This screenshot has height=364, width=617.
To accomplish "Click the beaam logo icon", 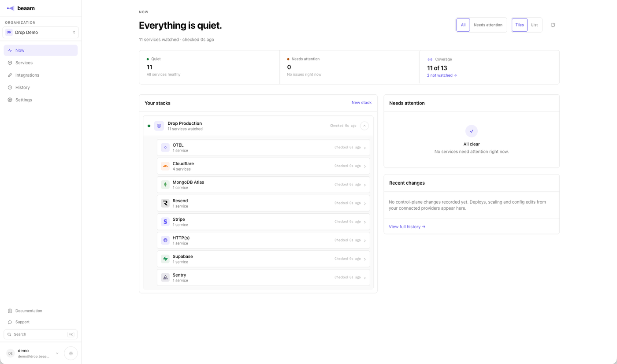I will coord(11,8).
